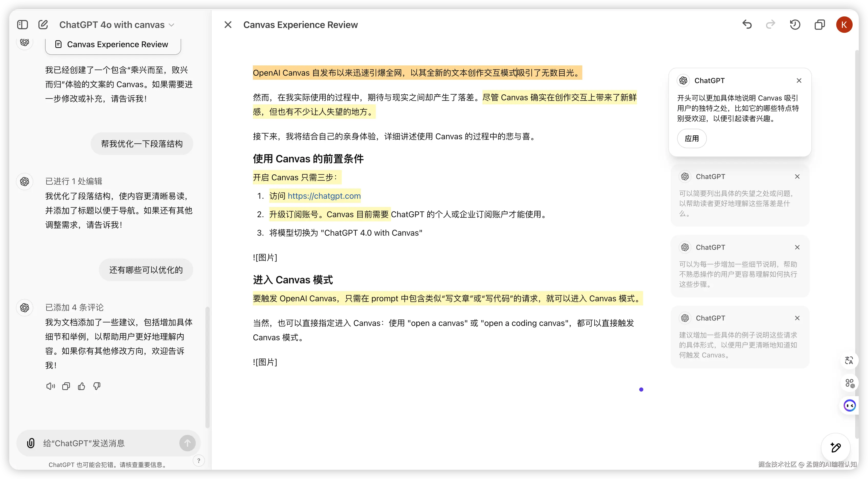Screen dimensions: 868x479
Task: Click the apps extension icon on the right edge
Action: tap(850, 383)
